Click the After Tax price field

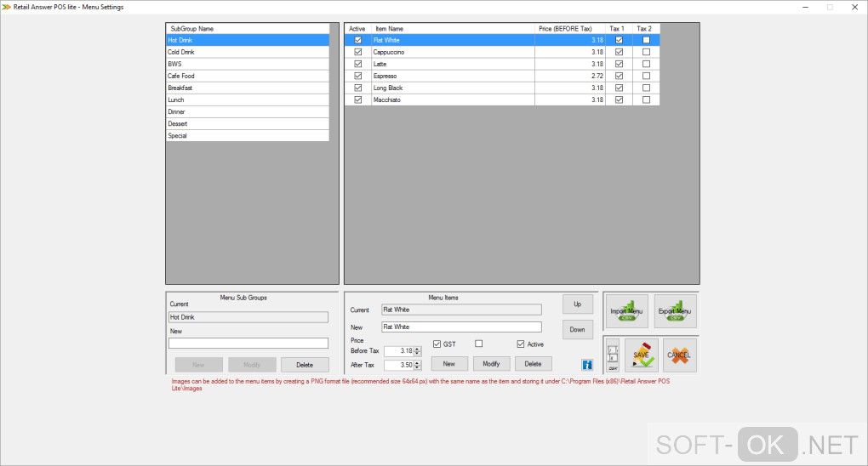pyautogui.click(x=398, y=366)
